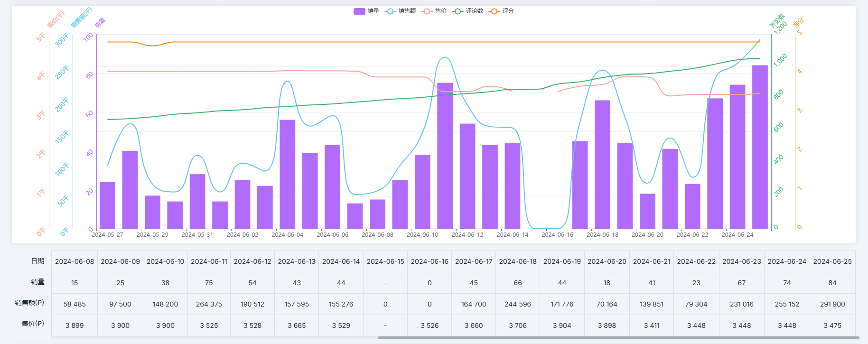Click the price cell 3 706
The height and width of the screenshot is (344, 868).
pos(518,325)
